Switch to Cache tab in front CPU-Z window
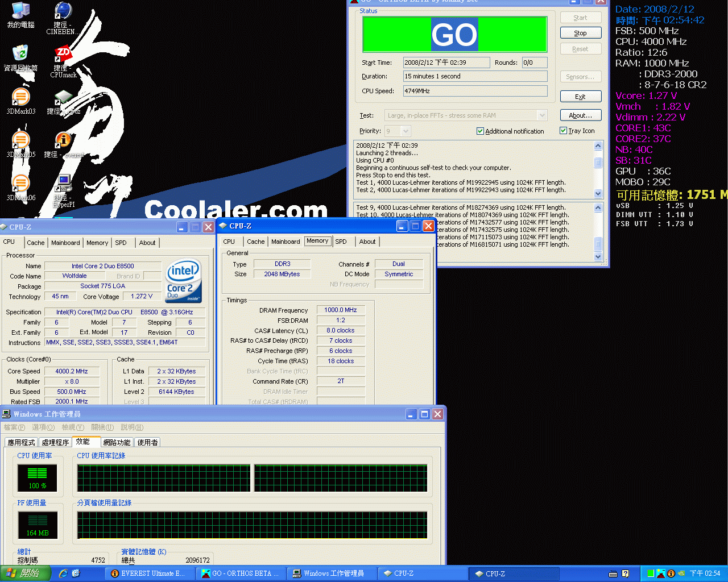The height and width of the screenshot is (582, 728). pyautogui.click(x=255, y=242)
